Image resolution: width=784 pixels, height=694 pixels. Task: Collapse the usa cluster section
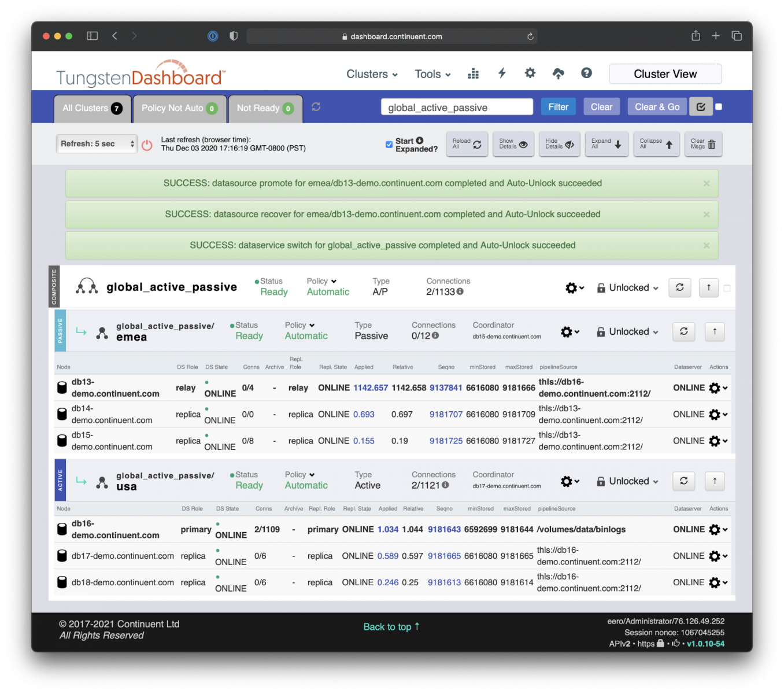[x=715, y=481]
